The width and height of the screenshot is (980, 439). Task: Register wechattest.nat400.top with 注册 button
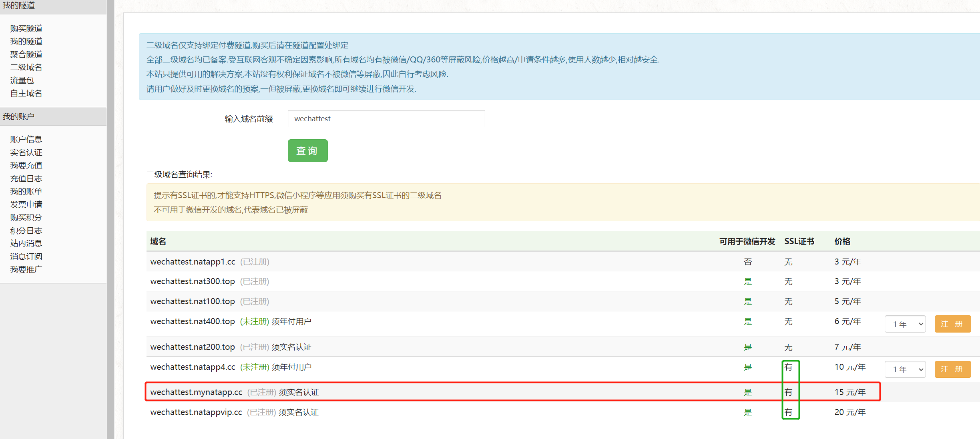[952, 324]
